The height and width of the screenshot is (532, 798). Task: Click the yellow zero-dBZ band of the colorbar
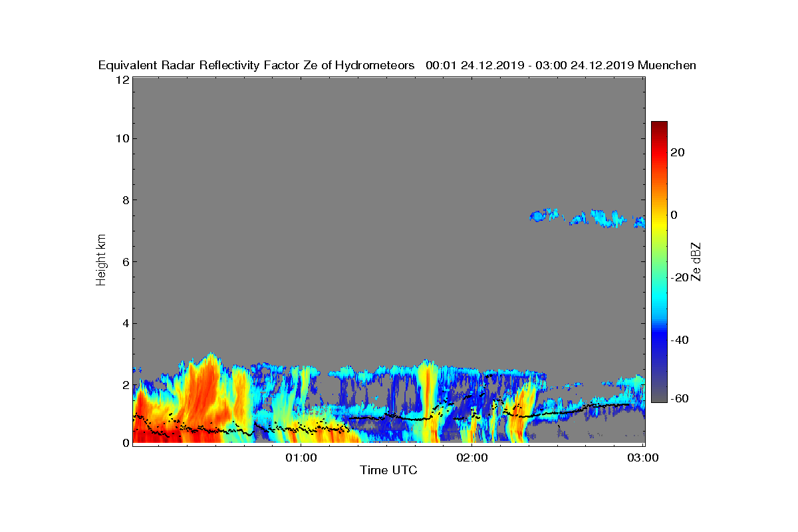(659, 223)
